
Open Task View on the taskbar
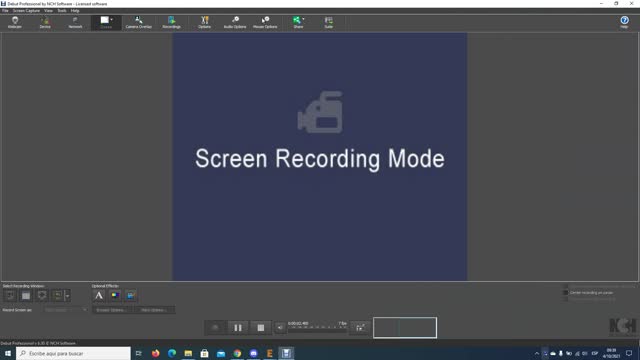pos(139,353)
